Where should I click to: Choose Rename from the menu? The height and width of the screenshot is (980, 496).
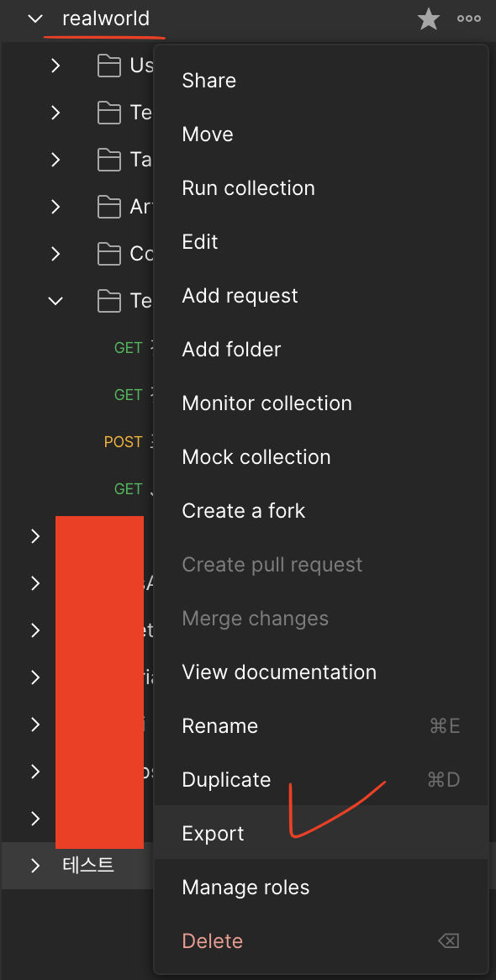tap(321, 725)
